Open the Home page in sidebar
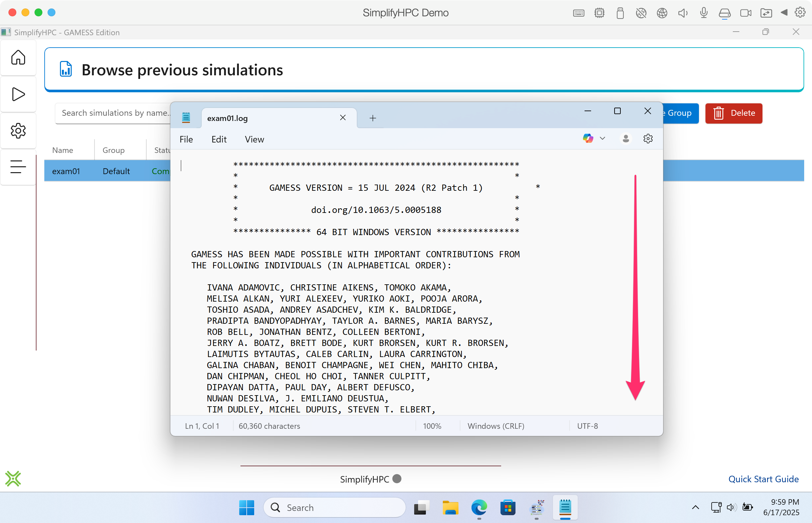812x523 pixels. 18,57
